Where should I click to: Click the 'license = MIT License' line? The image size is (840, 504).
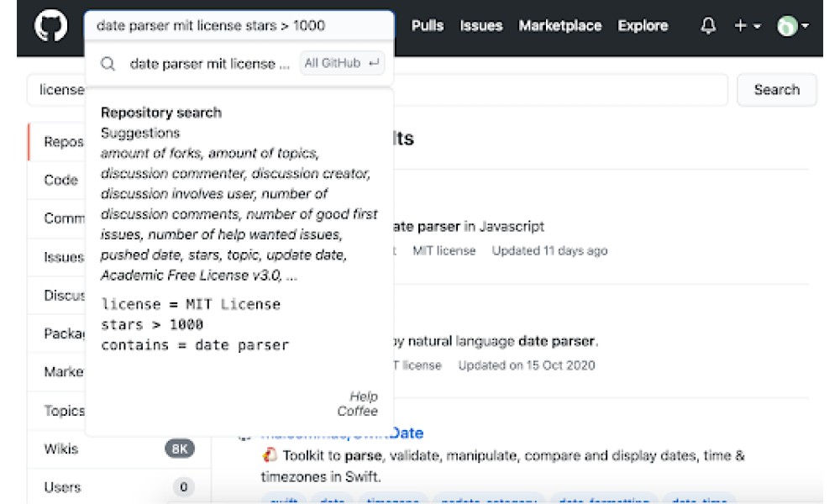pyautogui.click(x=191, y=304)
